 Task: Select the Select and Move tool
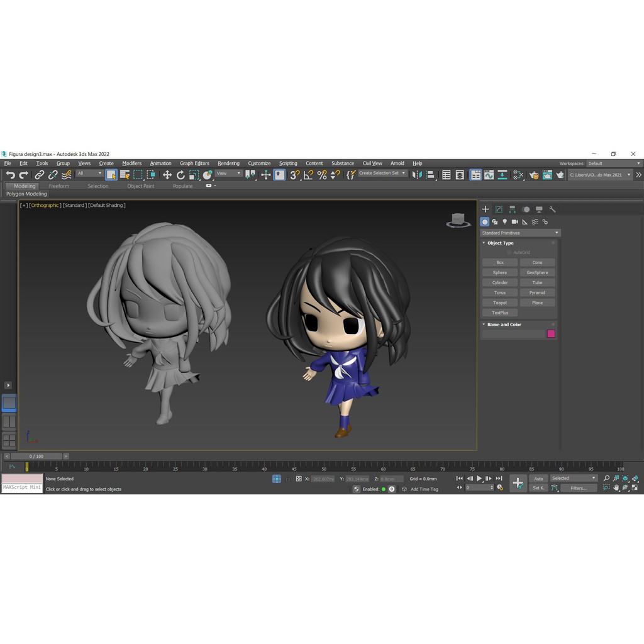(167, 174)
